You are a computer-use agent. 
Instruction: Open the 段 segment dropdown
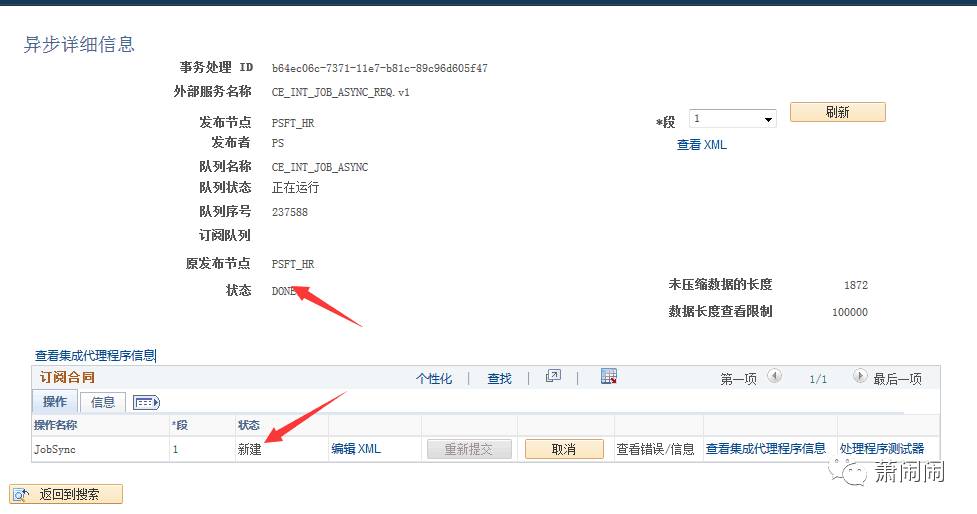pyautogui.click(x=732, y=118)
